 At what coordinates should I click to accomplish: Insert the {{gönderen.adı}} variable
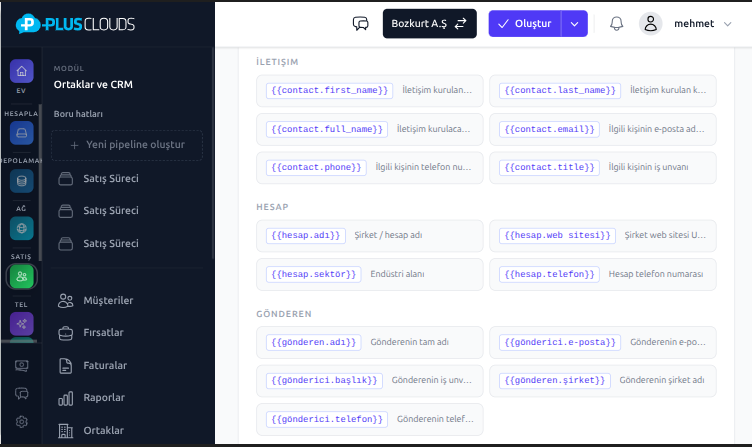coord(314,342)
